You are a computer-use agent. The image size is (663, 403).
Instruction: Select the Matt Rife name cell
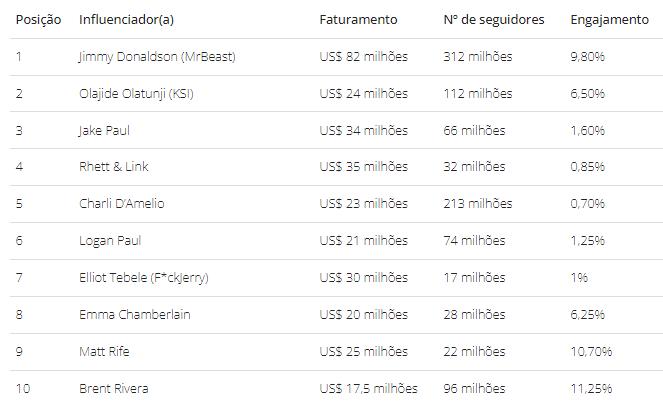point(104,352)
